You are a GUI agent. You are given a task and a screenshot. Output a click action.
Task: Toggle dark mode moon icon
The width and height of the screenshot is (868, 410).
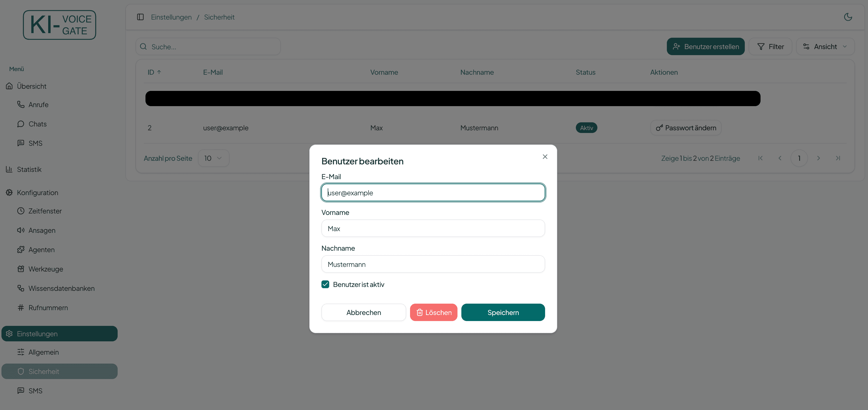[848, 17]
